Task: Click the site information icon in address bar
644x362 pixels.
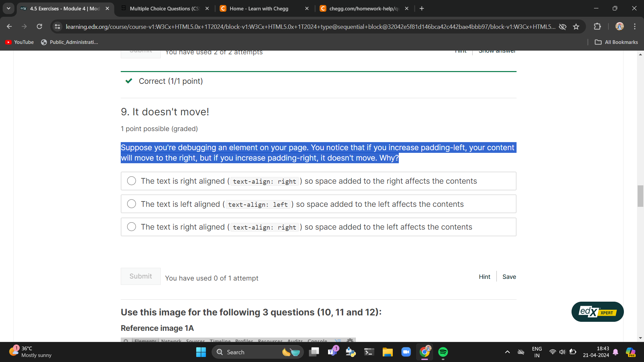Action: pyautogui.click(x=57, y=26)
